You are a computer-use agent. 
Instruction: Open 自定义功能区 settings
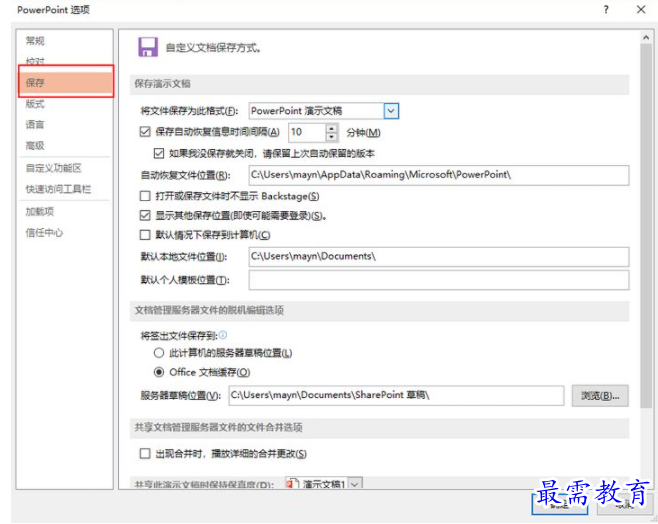[54, 168]
